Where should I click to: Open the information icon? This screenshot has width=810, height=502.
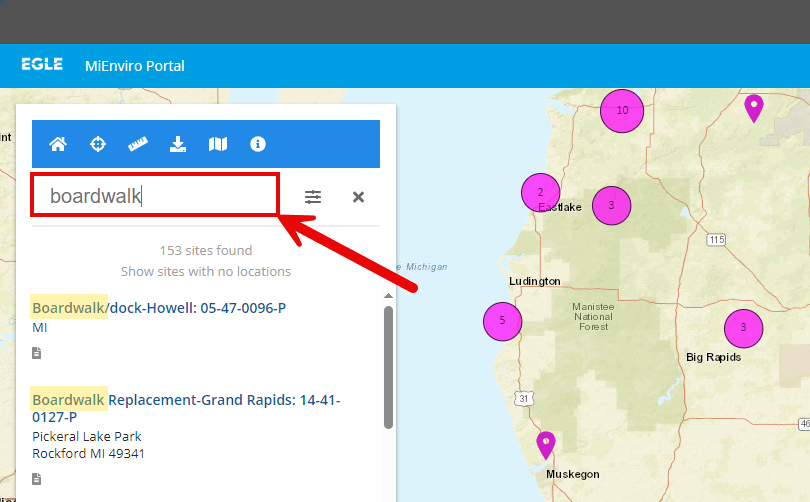[258, 144]
